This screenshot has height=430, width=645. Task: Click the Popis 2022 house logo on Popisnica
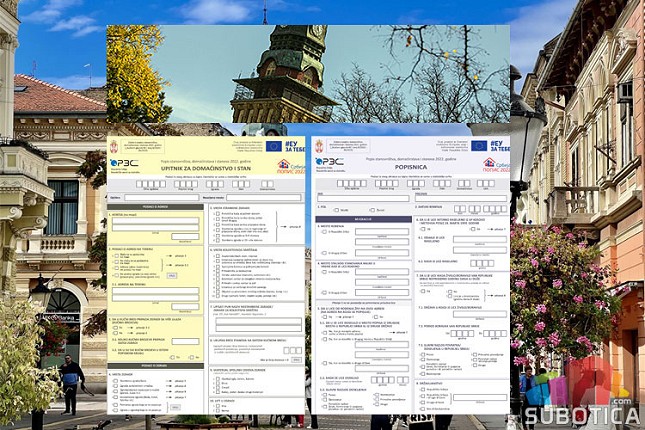[x=490, y=163]
